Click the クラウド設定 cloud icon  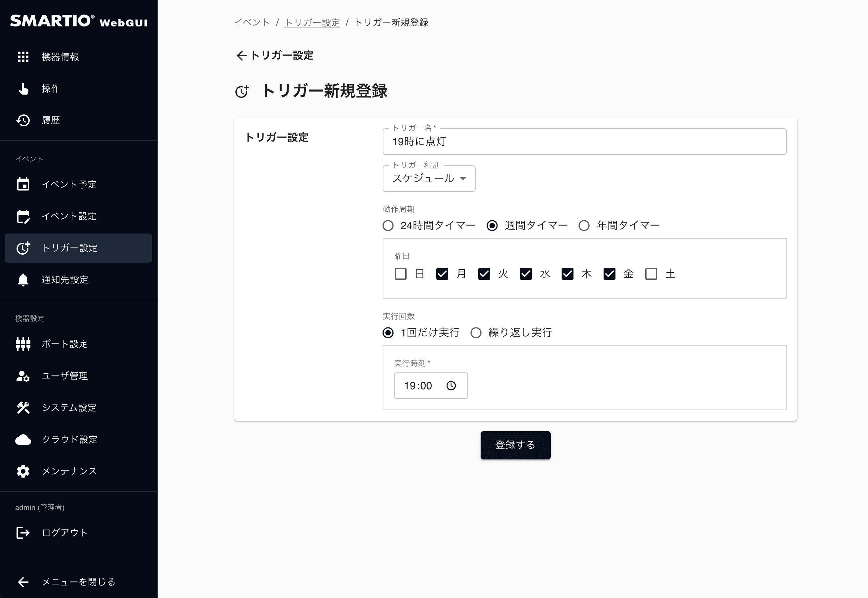23,439
